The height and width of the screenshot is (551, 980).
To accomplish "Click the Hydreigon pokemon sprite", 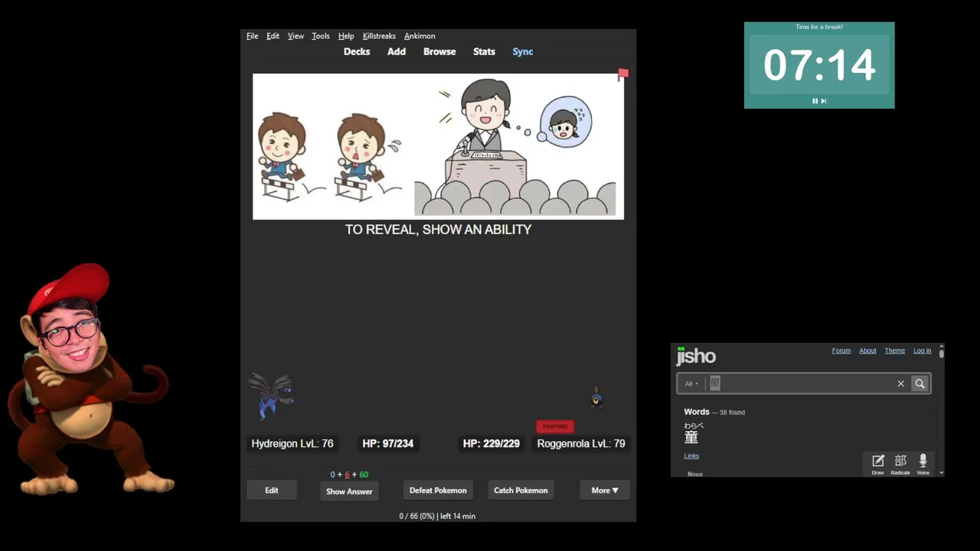I will point(272,396).
